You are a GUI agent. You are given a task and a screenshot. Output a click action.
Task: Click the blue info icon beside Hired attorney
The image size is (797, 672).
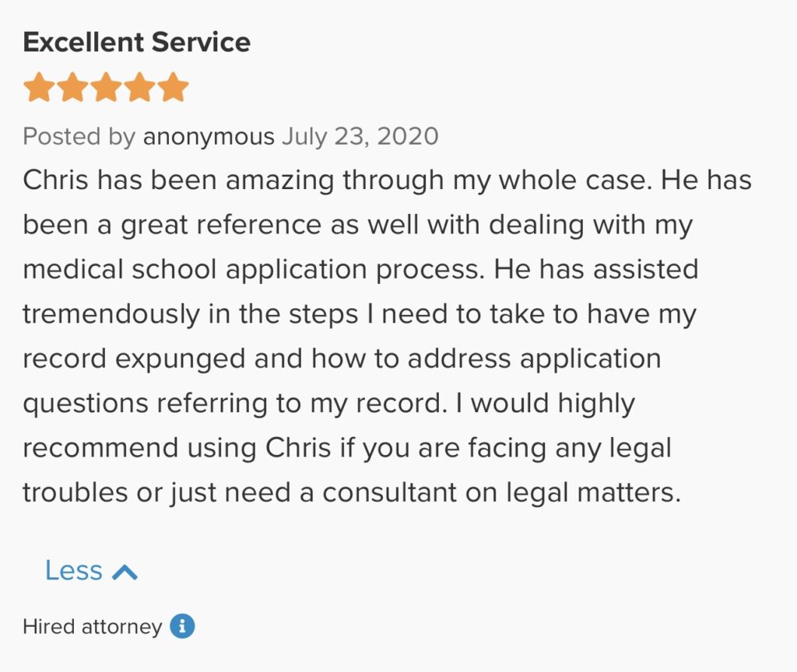[x=182, y=626]
